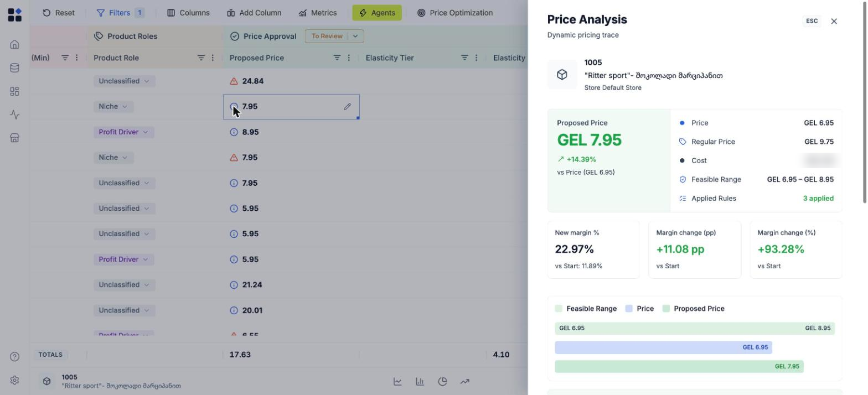Click the Price legend swatch
The width and height of the screenshot is (868, 395).
(x=629, y=309)
